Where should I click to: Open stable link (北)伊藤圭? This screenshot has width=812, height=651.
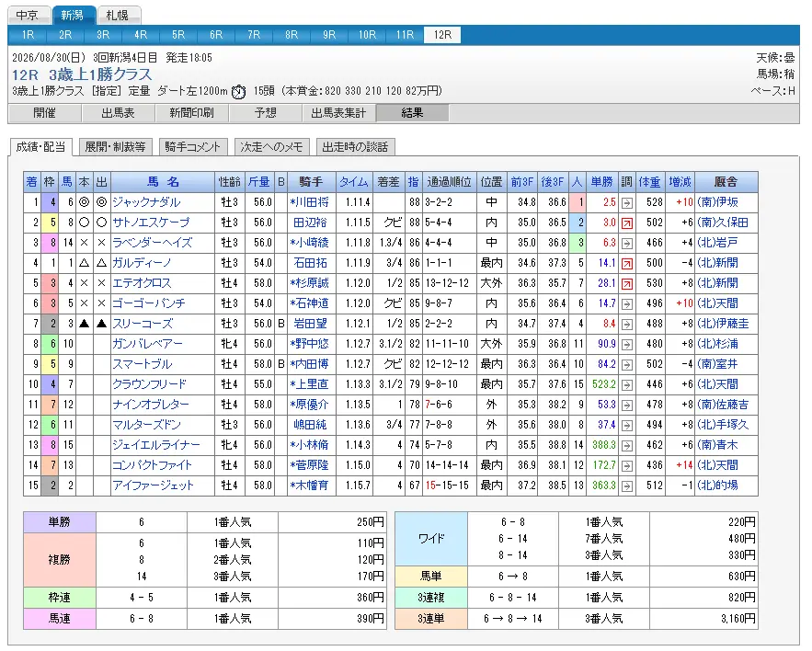[x=723, y=325]
